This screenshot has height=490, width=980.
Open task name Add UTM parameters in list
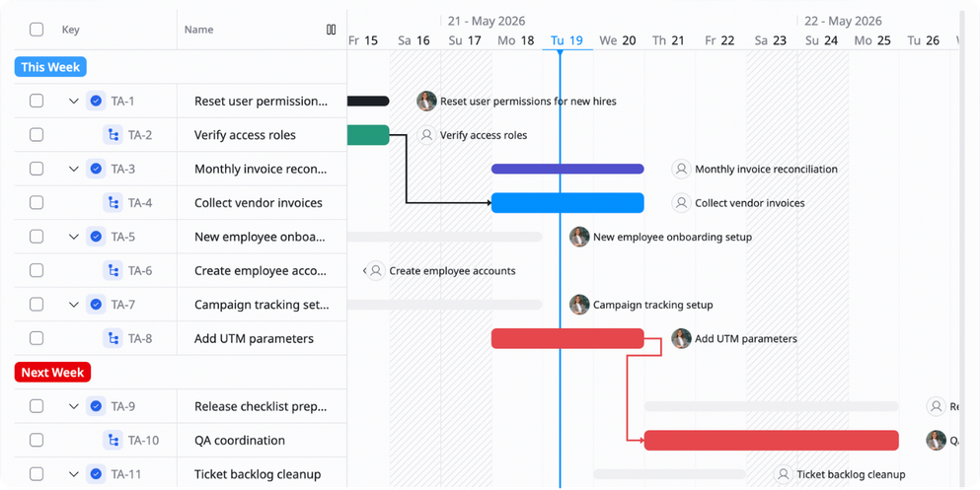pyautogui.click(x=254, y=338)
